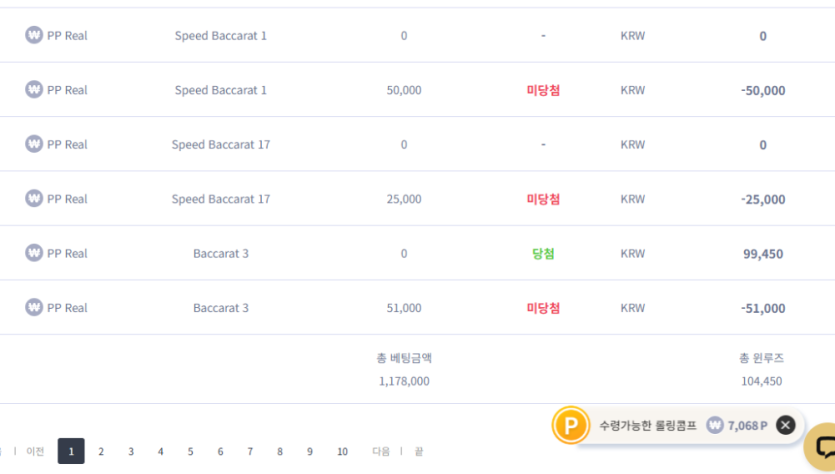Go to page 5 of results
The width and height of the screenshot is (835, 474).
click(x=190, y=451)
